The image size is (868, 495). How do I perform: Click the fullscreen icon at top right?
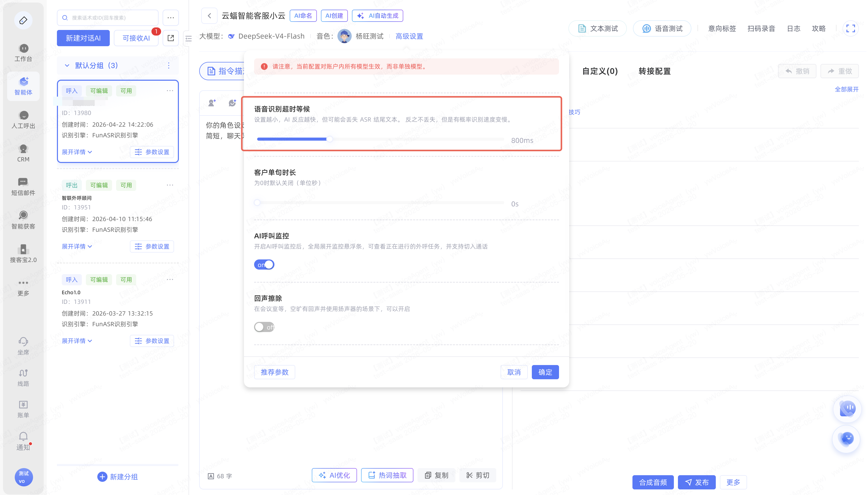pos(850,28)
